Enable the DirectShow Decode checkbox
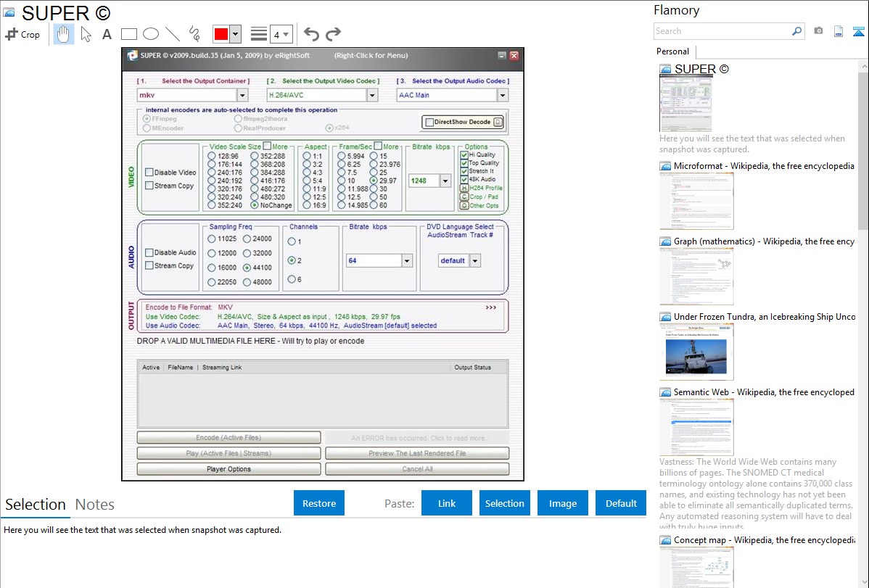The height and width of the screenshot is (588, 869). coord(429,123)
